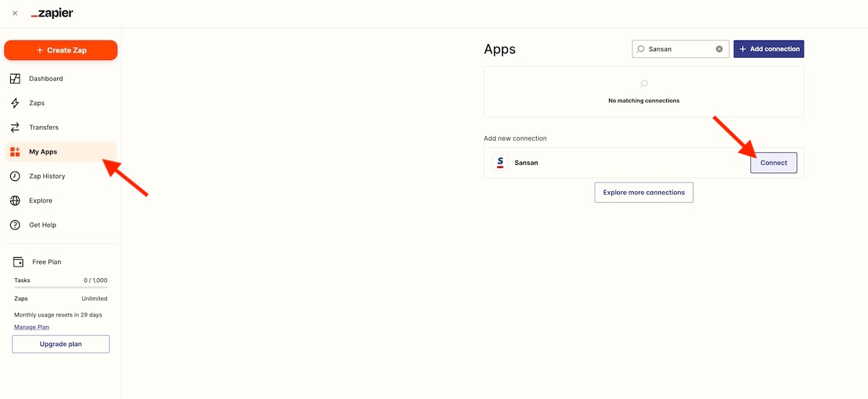Screen dimensions: 868x399
Task: Open Zap History in the sidebar
Action: (x=61, y=176)
